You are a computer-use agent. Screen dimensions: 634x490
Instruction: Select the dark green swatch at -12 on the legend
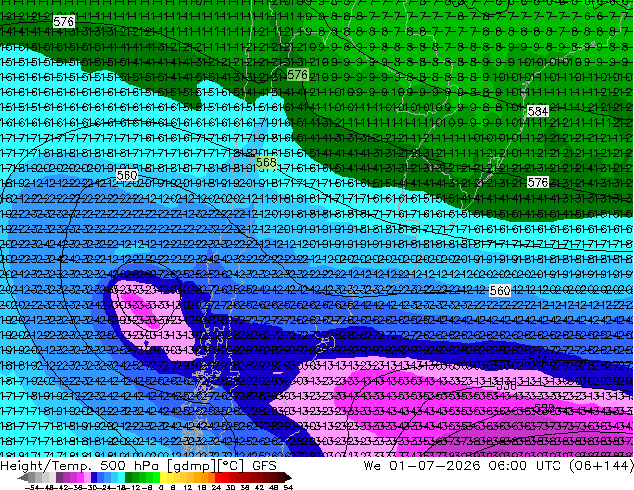pyautogui.click(x=129, y=477)
